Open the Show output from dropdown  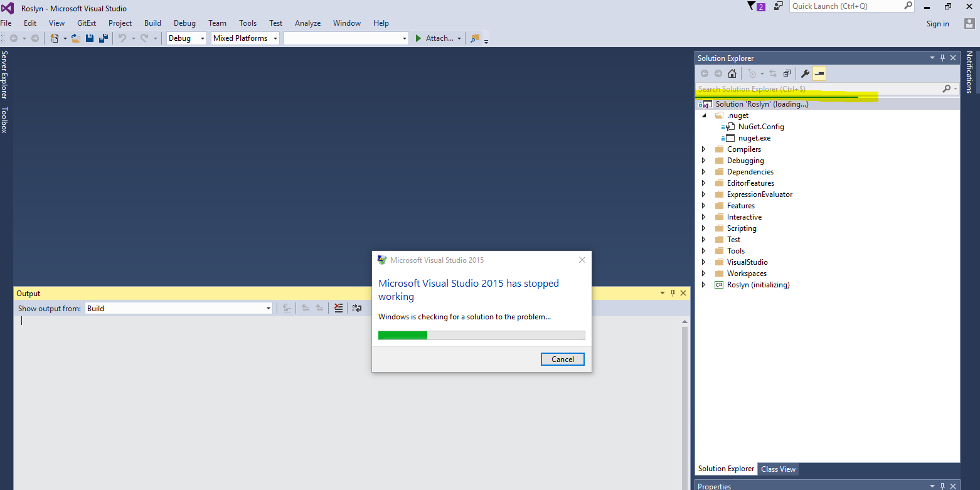coord(269,307)
